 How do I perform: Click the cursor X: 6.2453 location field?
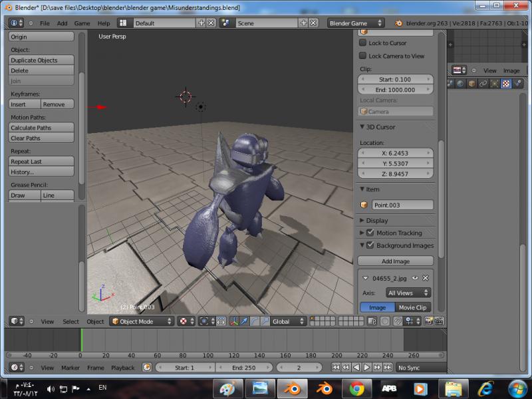click(x=396, y=153)
